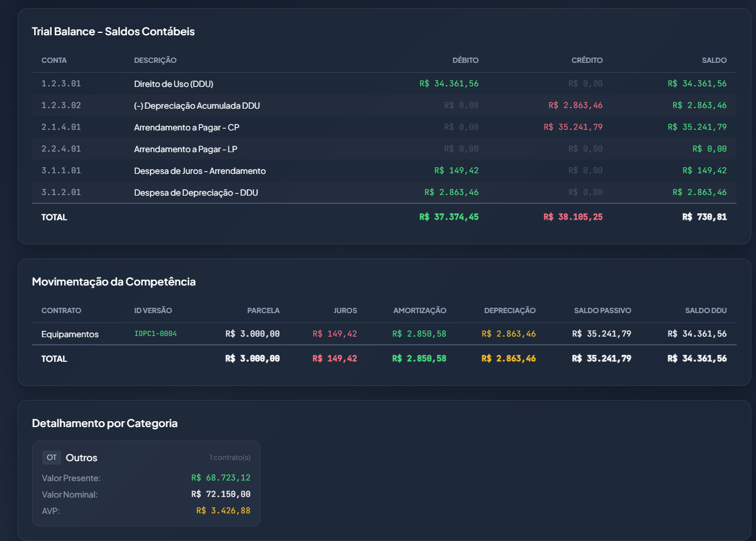Sort by the DÉBITO column header
The height and width of the screenshot is (541, 756).
pyautogui.click(x=465, y=61)
